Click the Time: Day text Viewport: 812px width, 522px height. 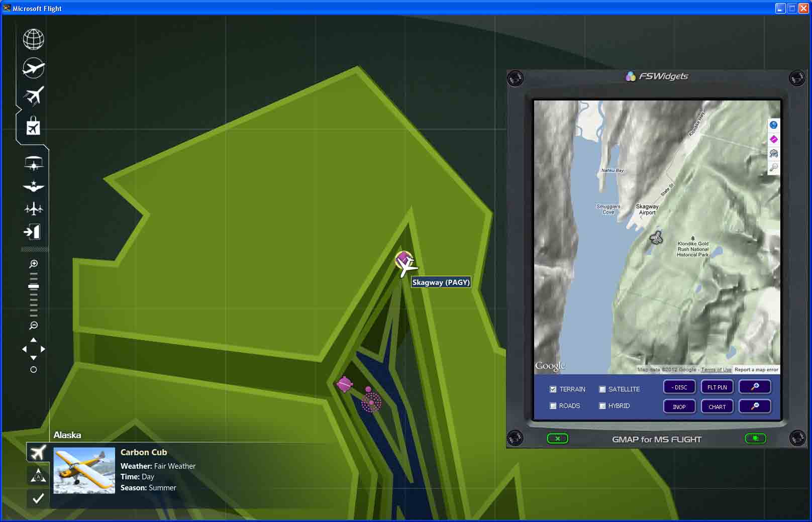point(137,477)
